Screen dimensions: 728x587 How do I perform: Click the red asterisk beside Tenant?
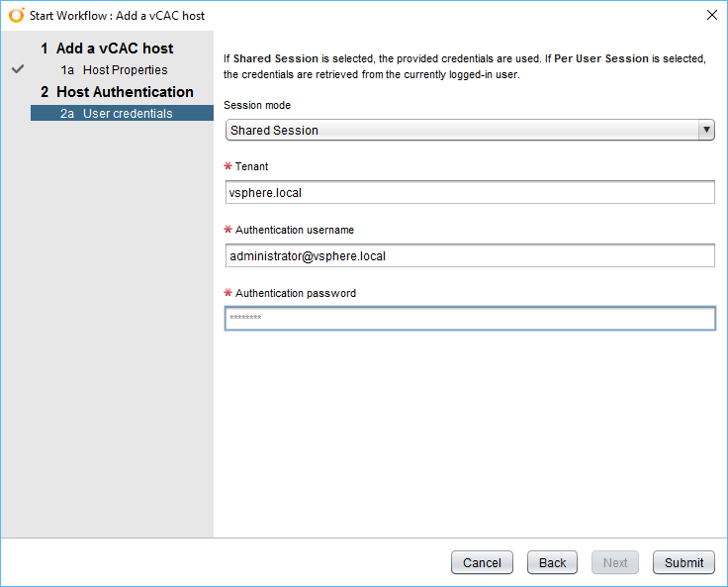coord(228,166)
